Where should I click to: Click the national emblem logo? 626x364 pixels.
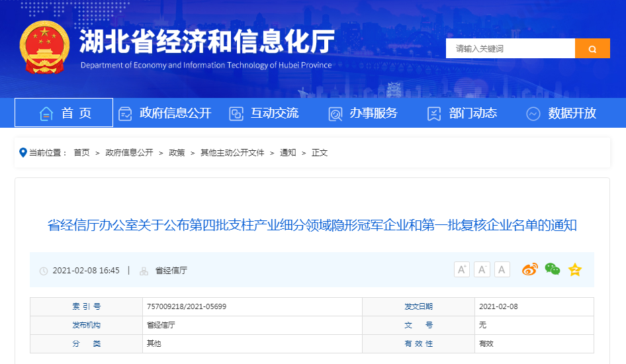(x=44, y=47)
